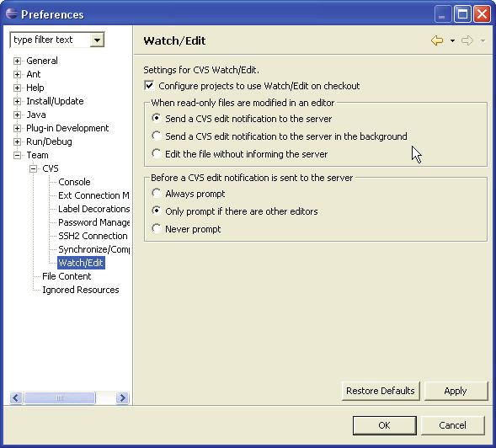The height and width of the screenshot is (448, 496).
Task: Select Edit the file without informing the server
Action: (156, 153)
